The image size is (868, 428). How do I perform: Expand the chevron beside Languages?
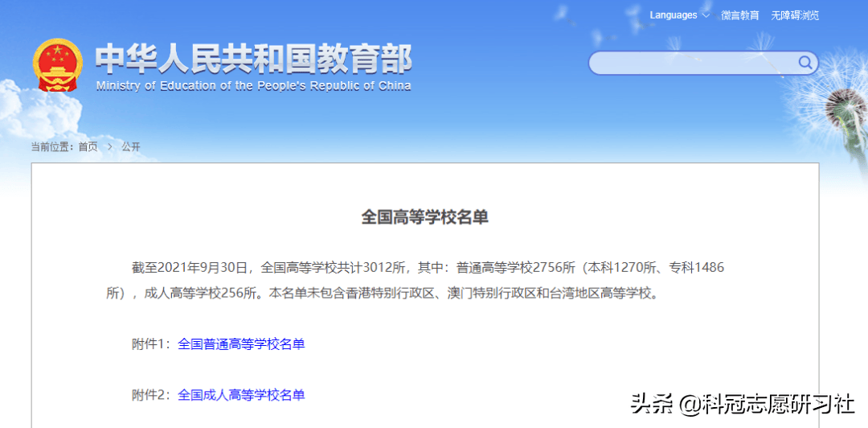[x=706, y=15]
